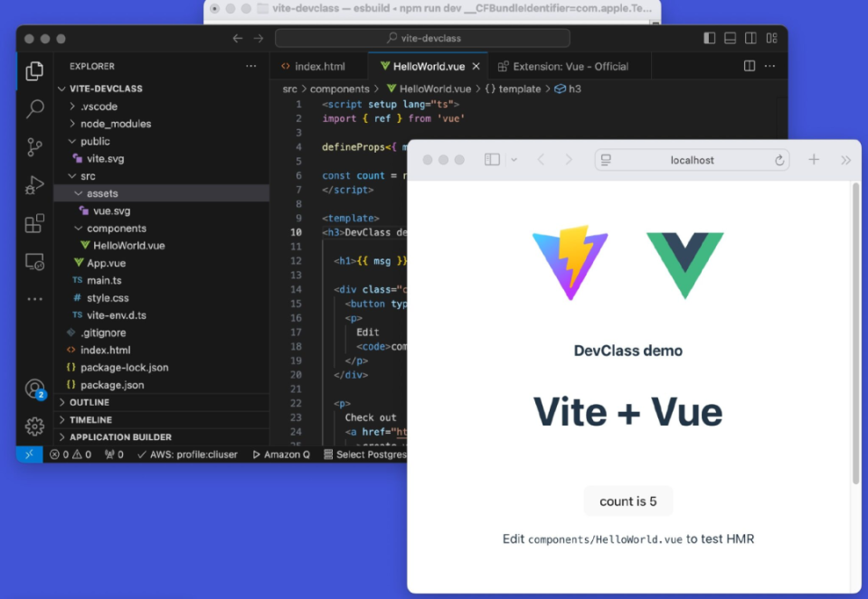Click the Remote Explorer sidebar icon
Image resolution: width=868 pixels, height=599 pixels.
tap(33, 261)
